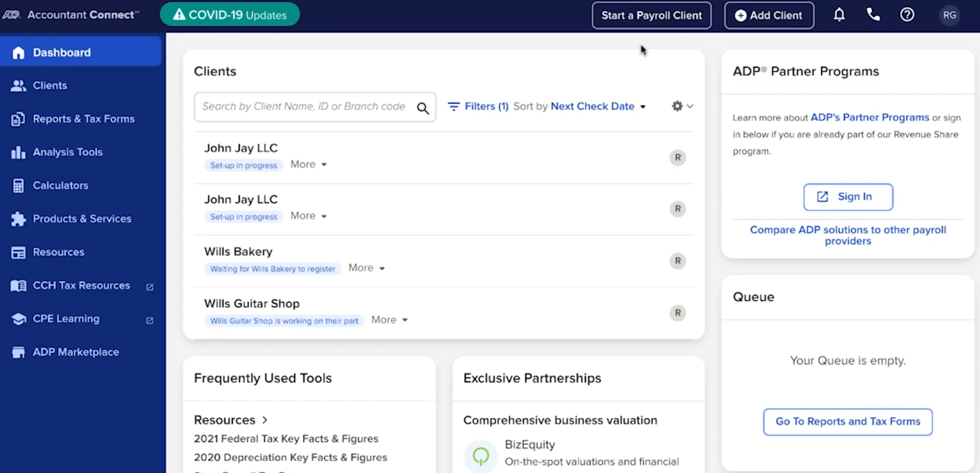Open the Sort by Next Check Date dropdown
This screenshot has height=473, width=980.
coord(598,106)
